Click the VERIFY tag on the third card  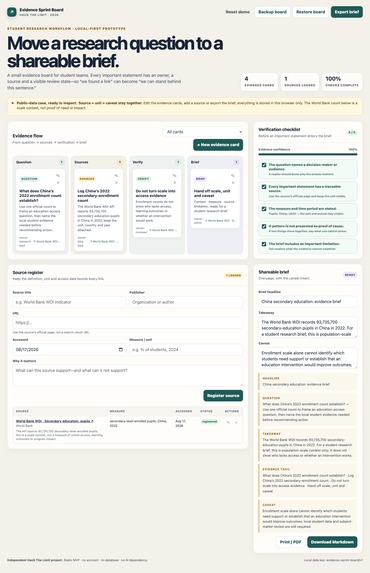click(x=143, y=179)
